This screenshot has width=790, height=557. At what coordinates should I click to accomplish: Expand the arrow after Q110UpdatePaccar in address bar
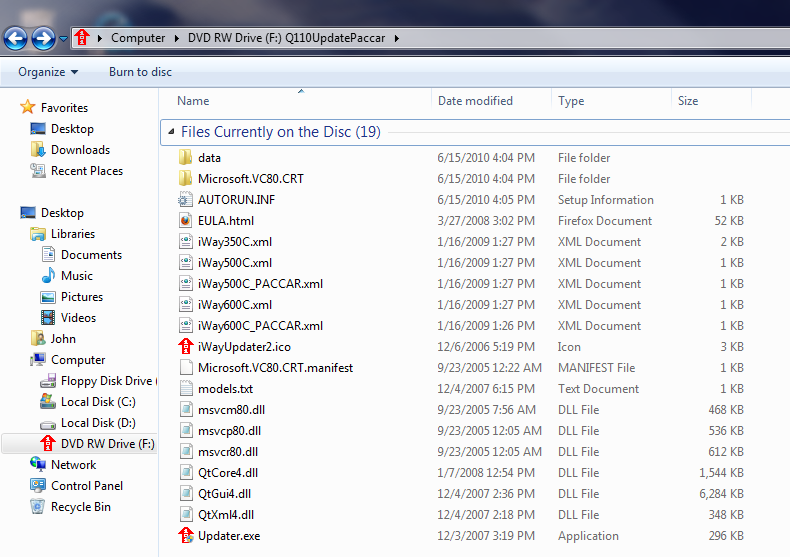(397, 38)
